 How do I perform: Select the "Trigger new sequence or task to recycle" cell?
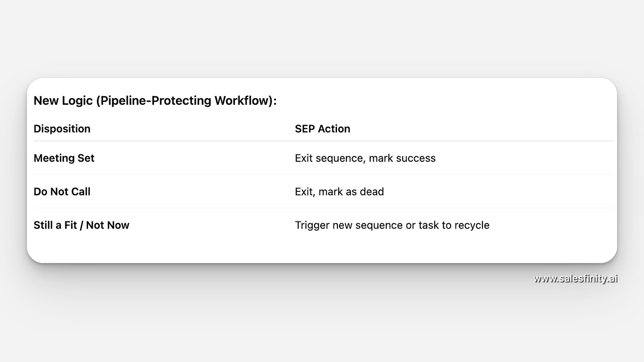click(392, 225)
